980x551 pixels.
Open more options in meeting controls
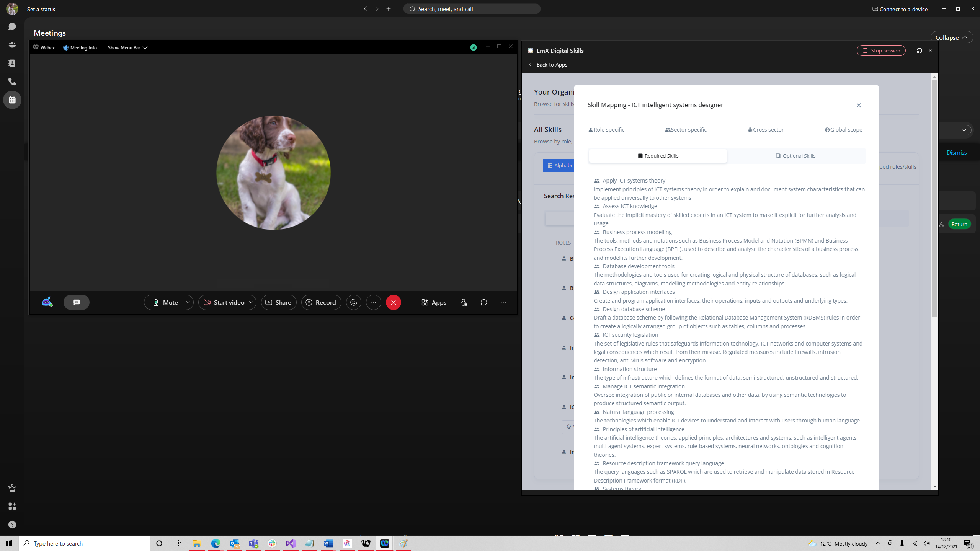(x=374, y=302)
